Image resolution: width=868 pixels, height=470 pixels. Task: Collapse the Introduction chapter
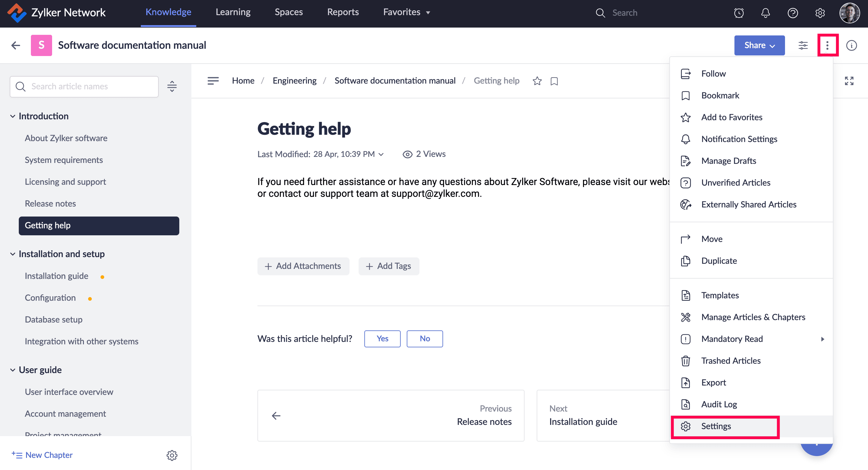(x=12, y=116)
